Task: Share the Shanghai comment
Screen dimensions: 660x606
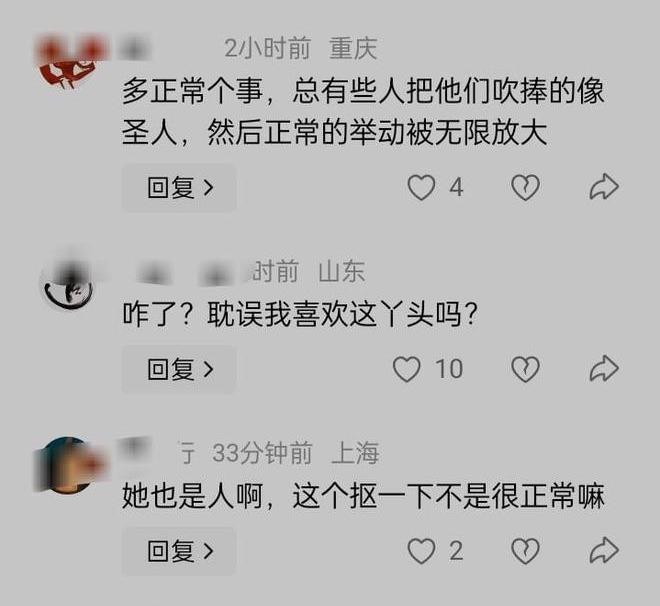Action: click(604, 550)
